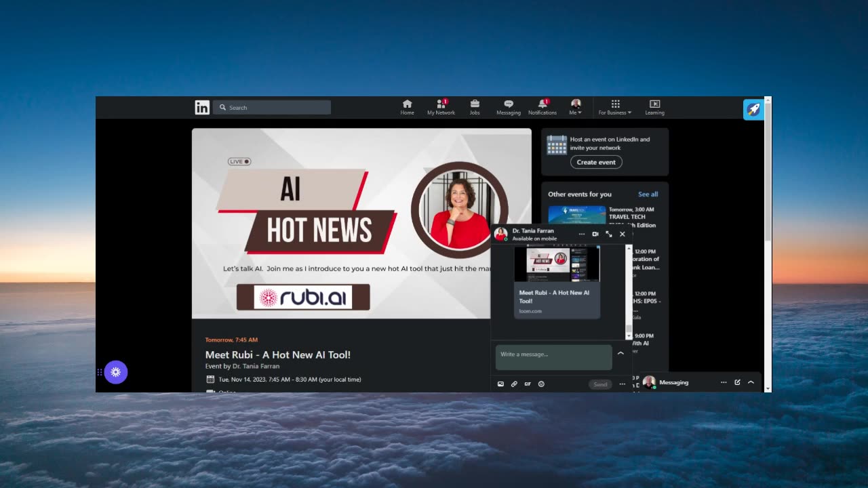Click the blue rocket extension icon
This screenshot has height=488, width=868.
pyautogui.click(x=753, y=109)
